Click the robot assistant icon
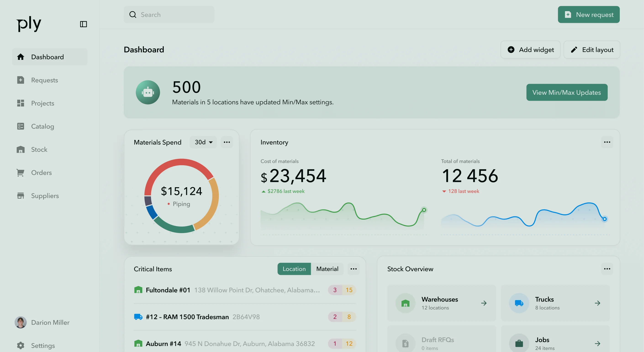The height and width of the screenshot is (352, 644). tap(148, 92)
